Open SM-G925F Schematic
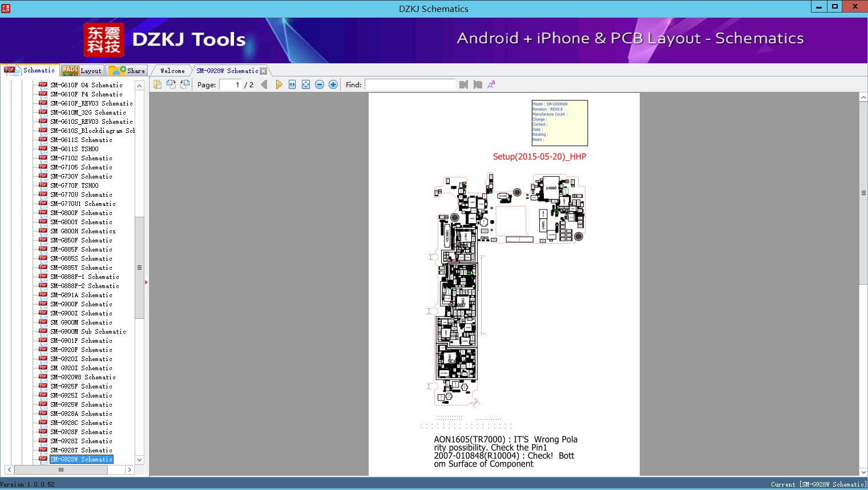868x490 pixels. (x=81, y=386)
